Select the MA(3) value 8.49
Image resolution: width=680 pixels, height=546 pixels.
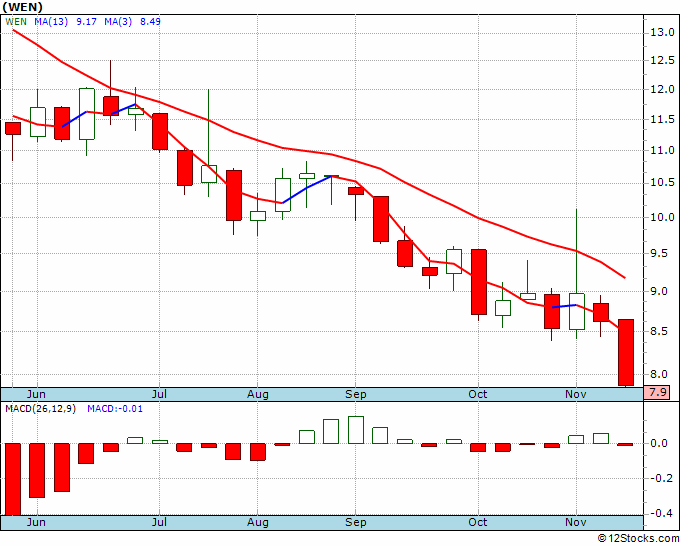pos(150,21)
